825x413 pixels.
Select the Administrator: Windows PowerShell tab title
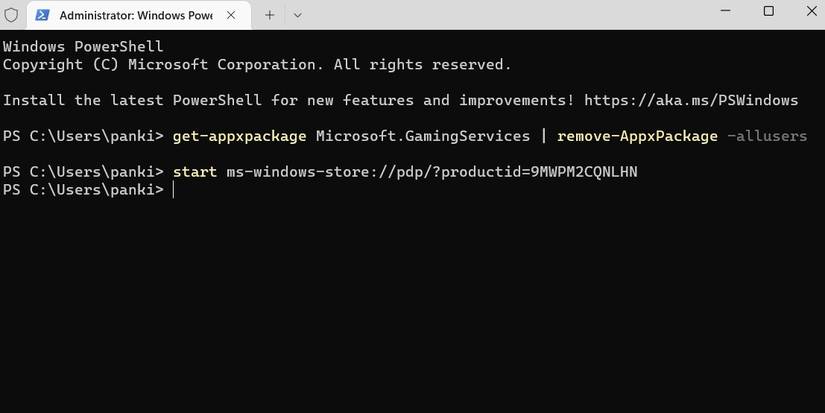135,15
